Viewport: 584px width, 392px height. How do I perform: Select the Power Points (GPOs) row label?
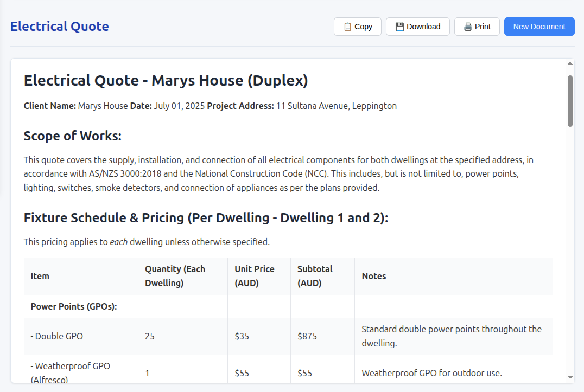[74, 306]
